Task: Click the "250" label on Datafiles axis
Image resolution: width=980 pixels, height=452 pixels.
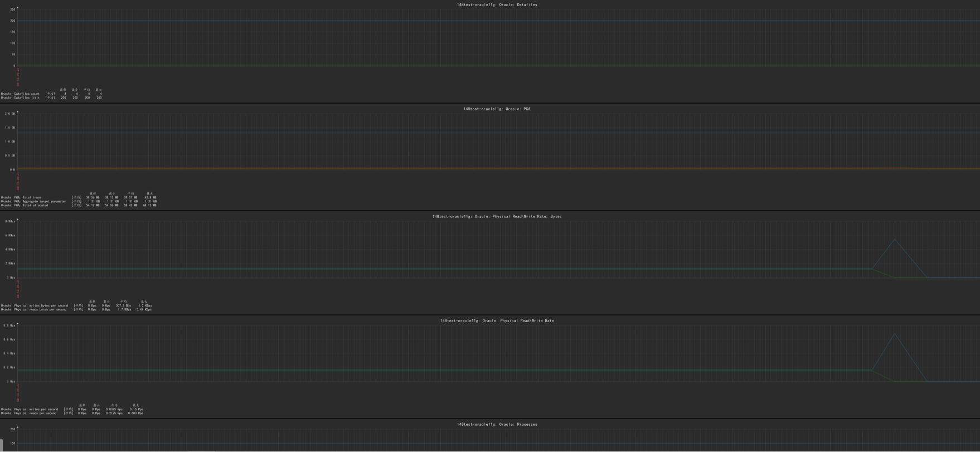Action: coord(12,9)
